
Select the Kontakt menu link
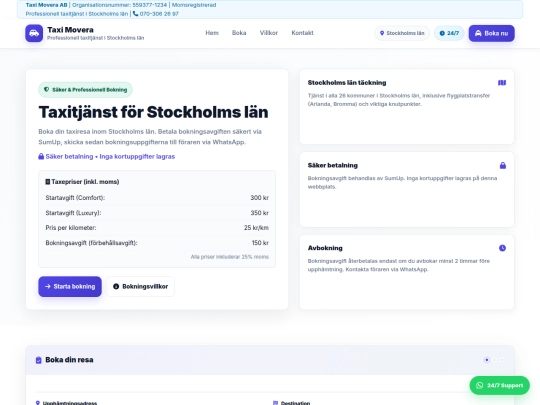pos(302,33)
